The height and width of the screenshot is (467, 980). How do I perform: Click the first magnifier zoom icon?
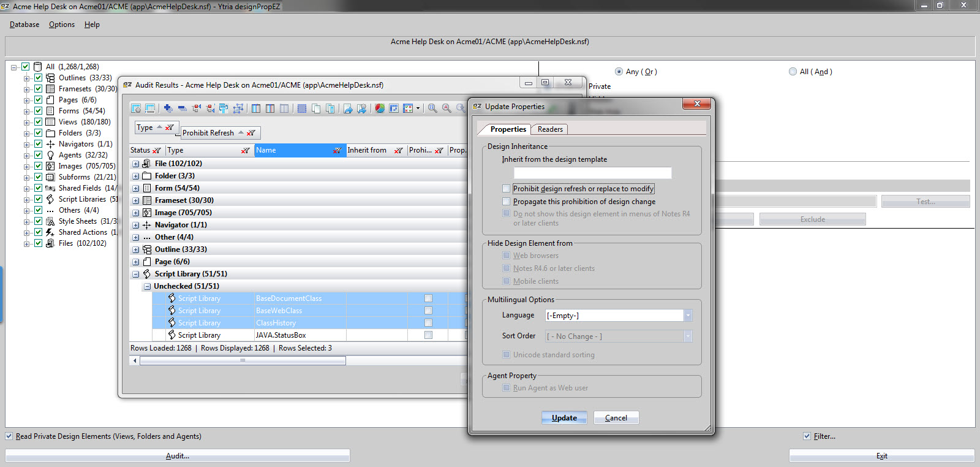(432, 108)
